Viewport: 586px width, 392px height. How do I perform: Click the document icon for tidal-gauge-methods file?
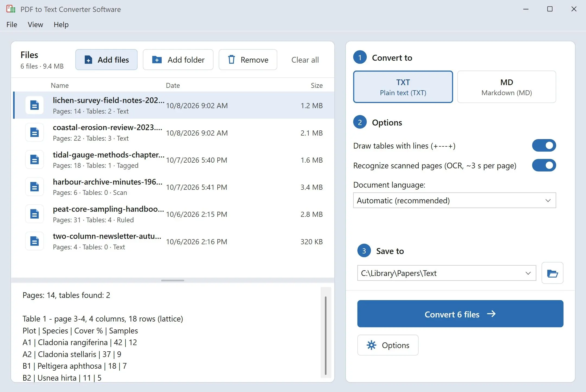tap(34, 160)
